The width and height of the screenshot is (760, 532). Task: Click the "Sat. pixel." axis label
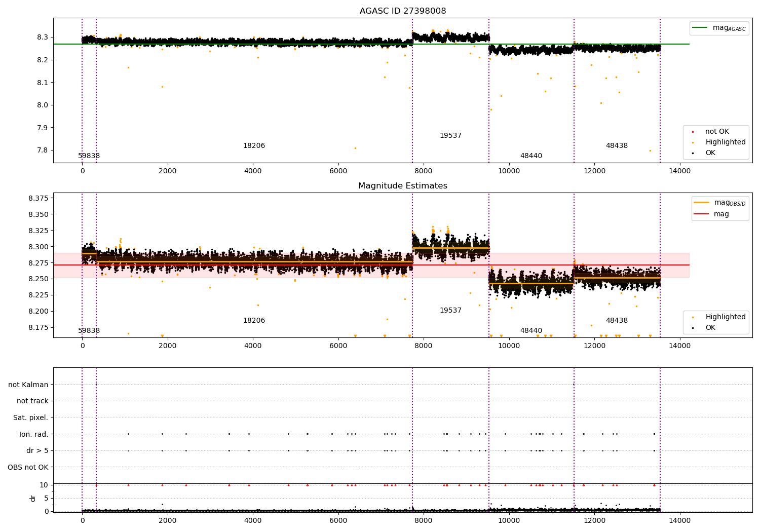pos(31,418)
